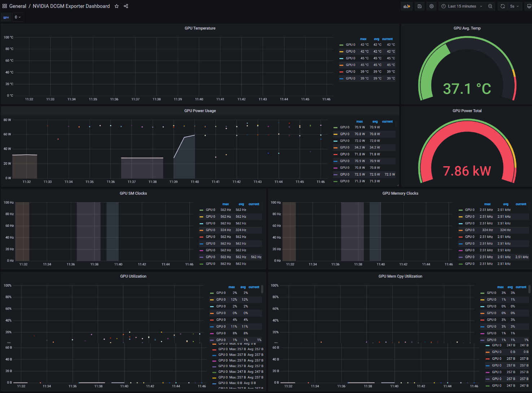Open the GPU Power Total panel title menu
532x393 pixels.
[467, 111]
